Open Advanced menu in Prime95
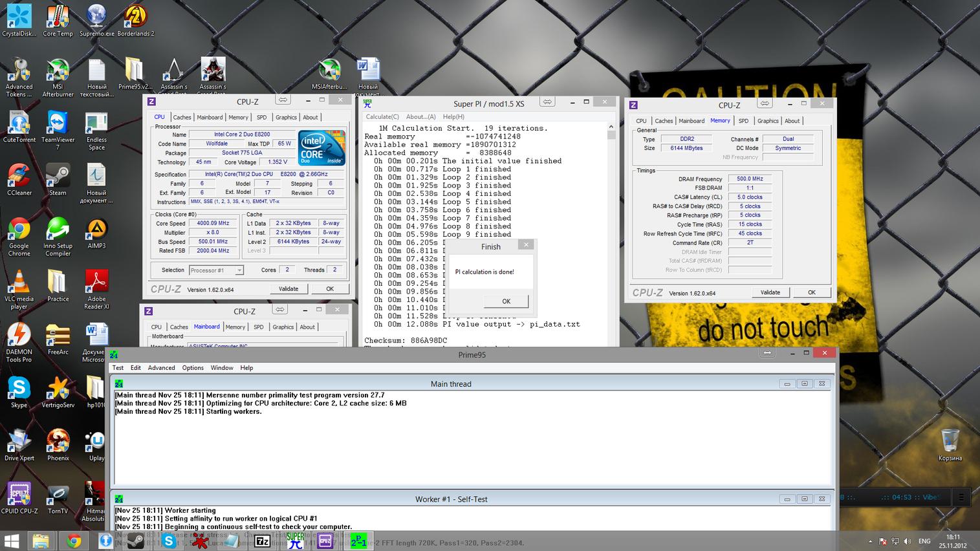980x551 pixels. [x=161, y=367]
